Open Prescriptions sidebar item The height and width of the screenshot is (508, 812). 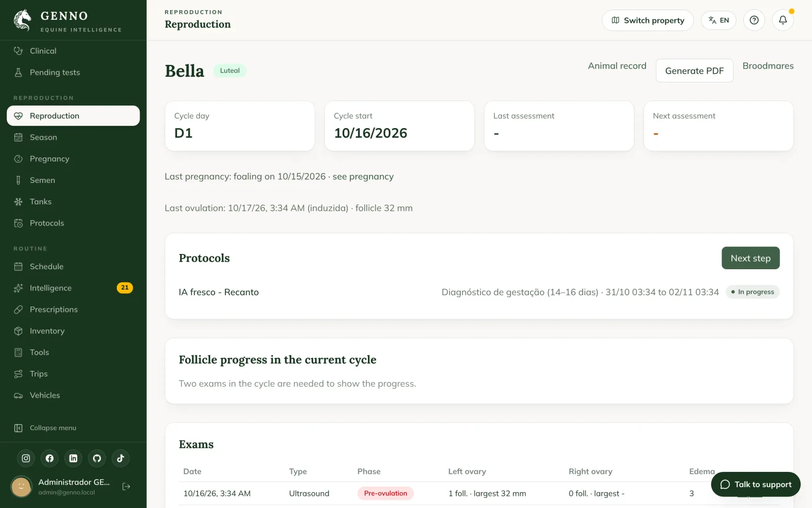click(x=73, y=309)
